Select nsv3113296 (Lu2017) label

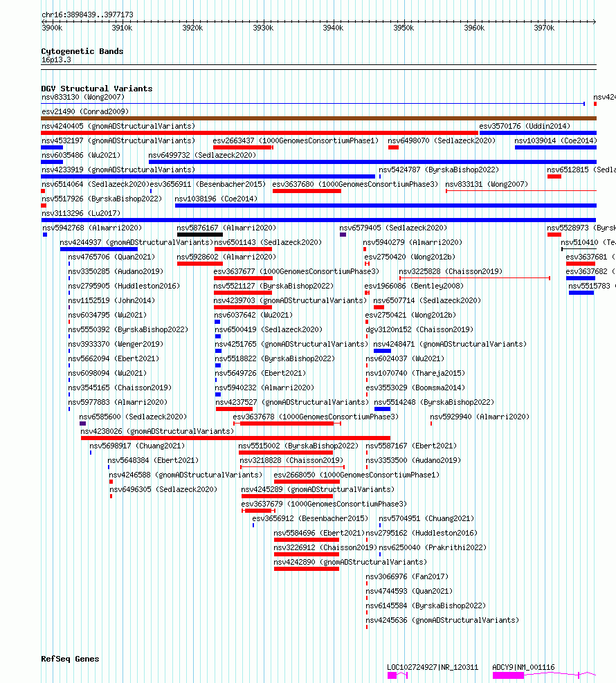coord(81,213)
